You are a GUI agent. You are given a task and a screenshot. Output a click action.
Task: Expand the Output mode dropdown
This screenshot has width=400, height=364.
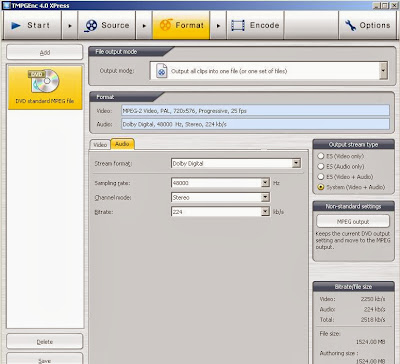click(383, 71)
